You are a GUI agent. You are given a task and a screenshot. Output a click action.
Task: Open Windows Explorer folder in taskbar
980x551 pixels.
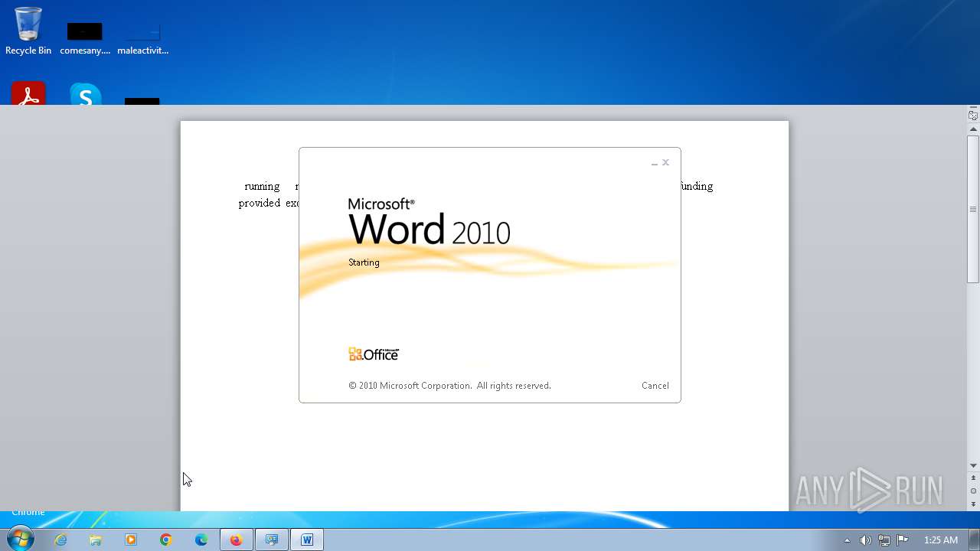click(96, 540)
